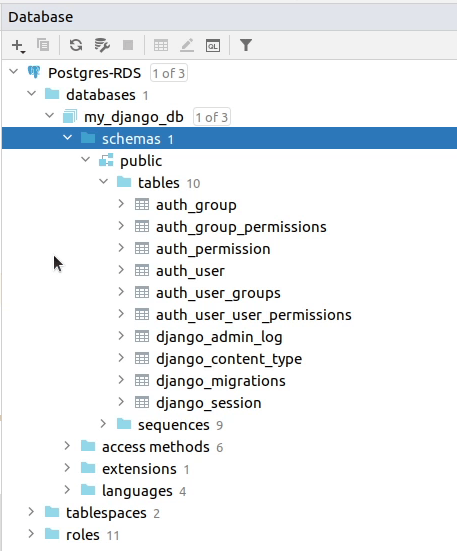Click the Duplicate toolbar icon

(43, 45)
